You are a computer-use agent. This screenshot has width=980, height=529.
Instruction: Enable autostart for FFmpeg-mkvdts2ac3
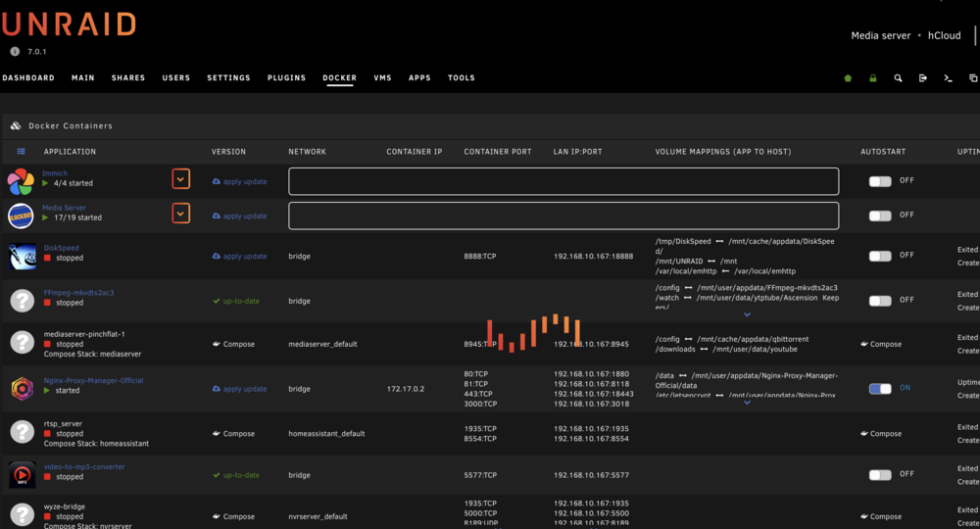coord(880,301)
